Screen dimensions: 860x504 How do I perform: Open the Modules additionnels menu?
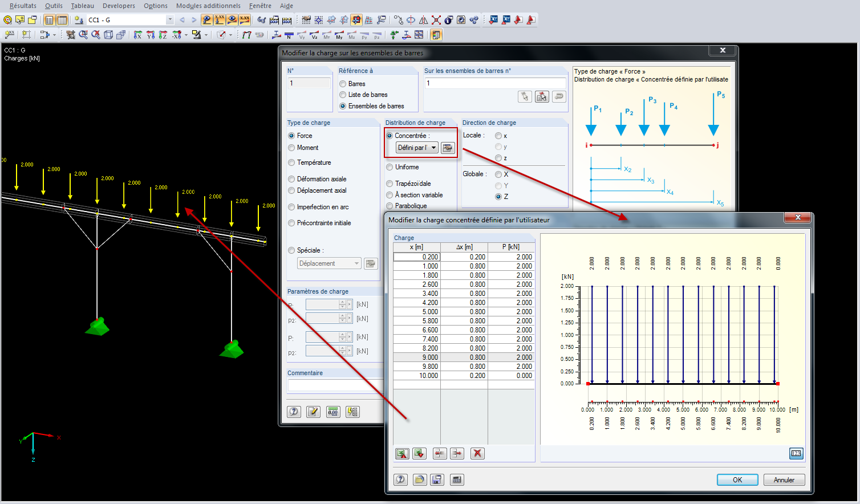(x=208, y=6)
